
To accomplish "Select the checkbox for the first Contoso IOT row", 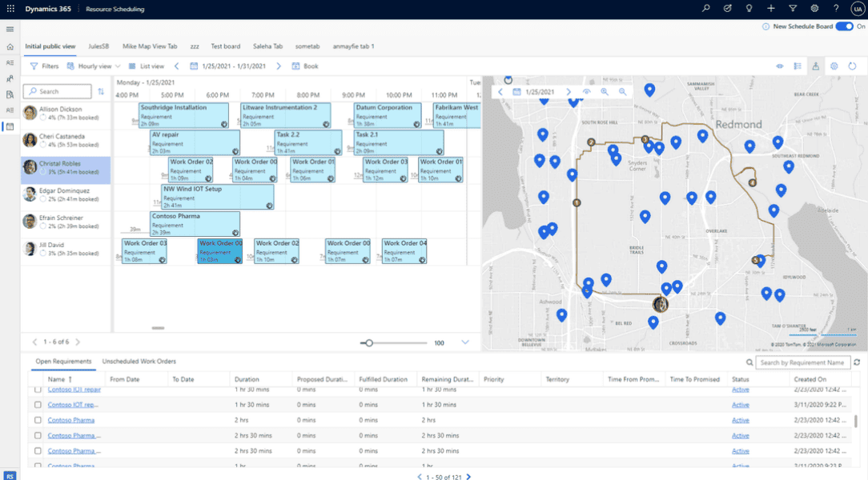I will tap(36, 390).
